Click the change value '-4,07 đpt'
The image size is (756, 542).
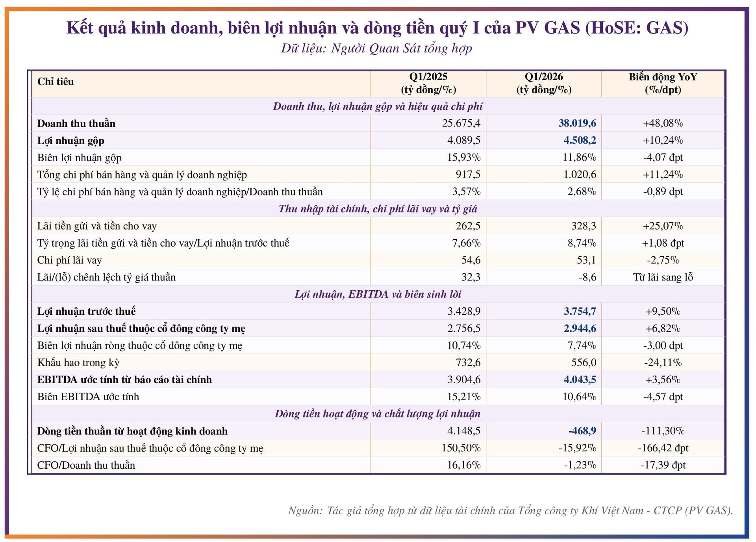click(663, 158)
